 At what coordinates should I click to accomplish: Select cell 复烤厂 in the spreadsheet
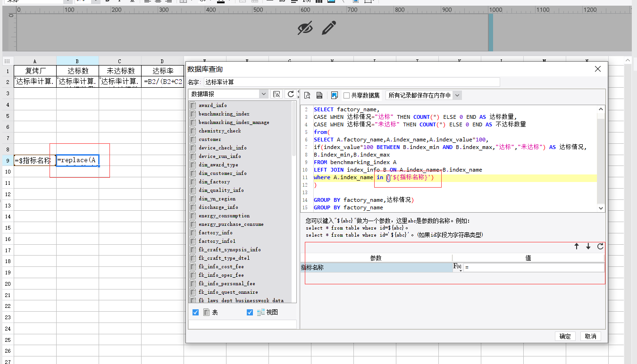35,71
